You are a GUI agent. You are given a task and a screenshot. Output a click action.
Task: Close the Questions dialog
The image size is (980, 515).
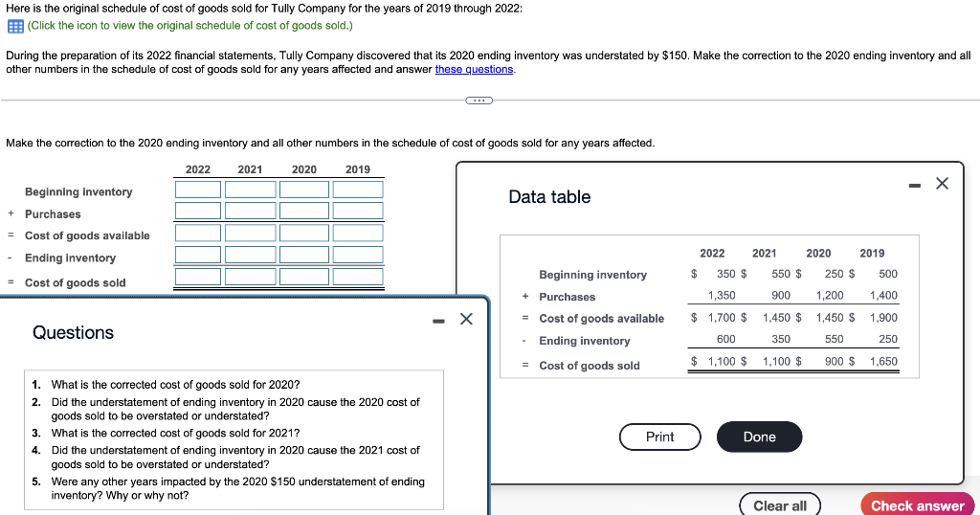[466, 319]
